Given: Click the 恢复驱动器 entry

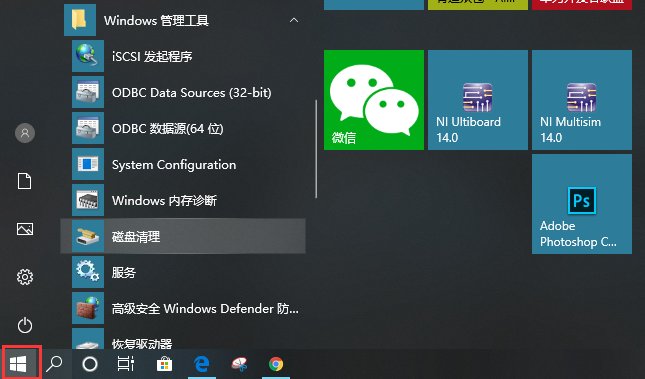Looking at the screenshot, I should (184, 339).
